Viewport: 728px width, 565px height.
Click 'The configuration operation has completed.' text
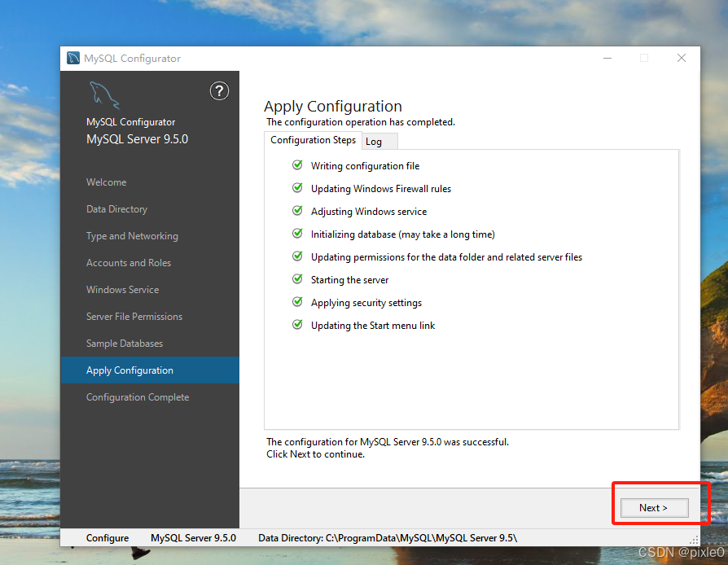pyautogui.click(x=361, y=122)
